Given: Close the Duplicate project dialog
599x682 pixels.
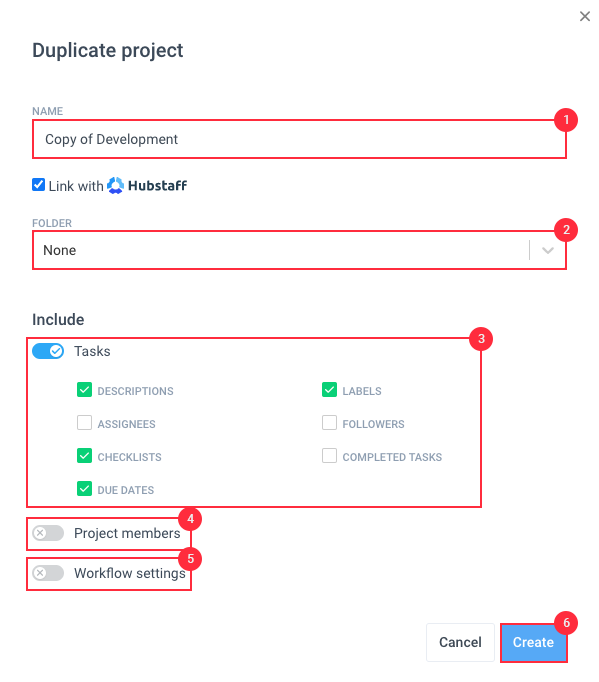Looking at the screenshot, I should [585, 17].
